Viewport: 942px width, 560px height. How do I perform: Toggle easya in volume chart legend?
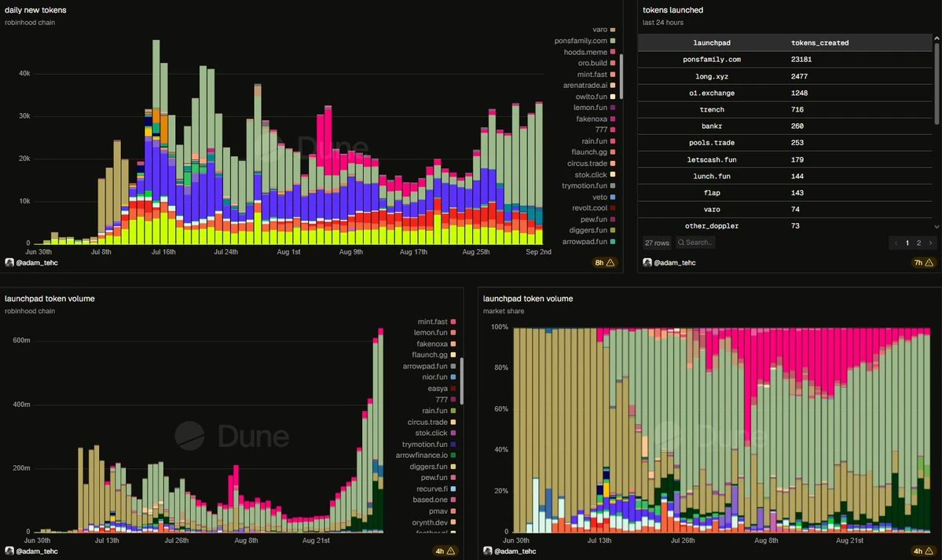coord(442,389)
